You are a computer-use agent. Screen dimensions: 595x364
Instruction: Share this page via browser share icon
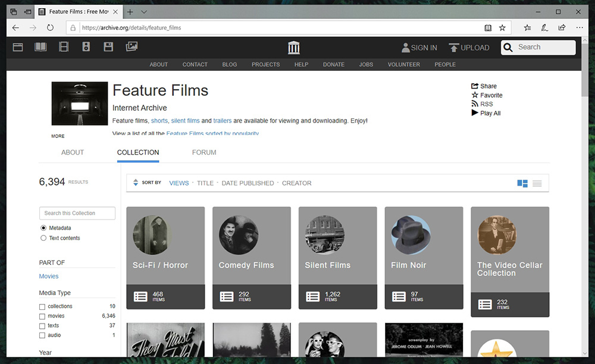(x=562, y=28)
